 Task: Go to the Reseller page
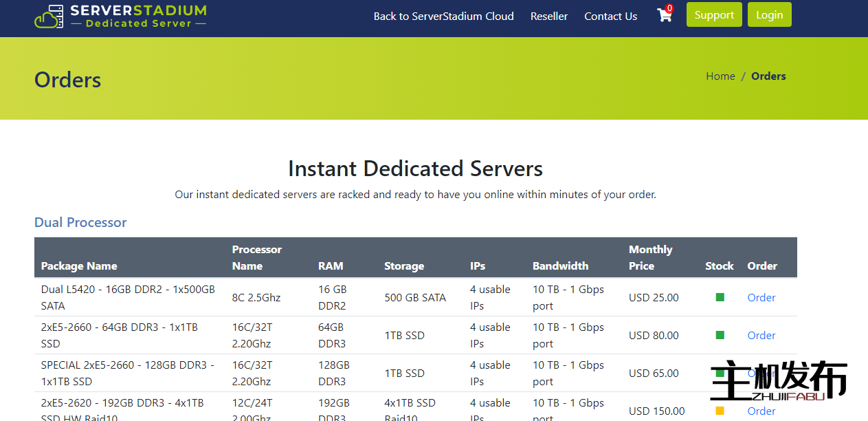pos(548,17)
